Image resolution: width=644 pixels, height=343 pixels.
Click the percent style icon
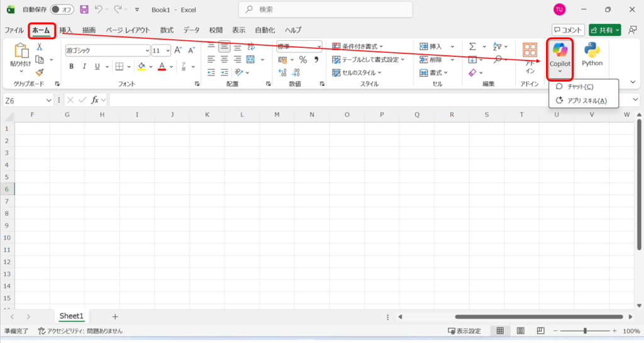click(x=303, y=60)
